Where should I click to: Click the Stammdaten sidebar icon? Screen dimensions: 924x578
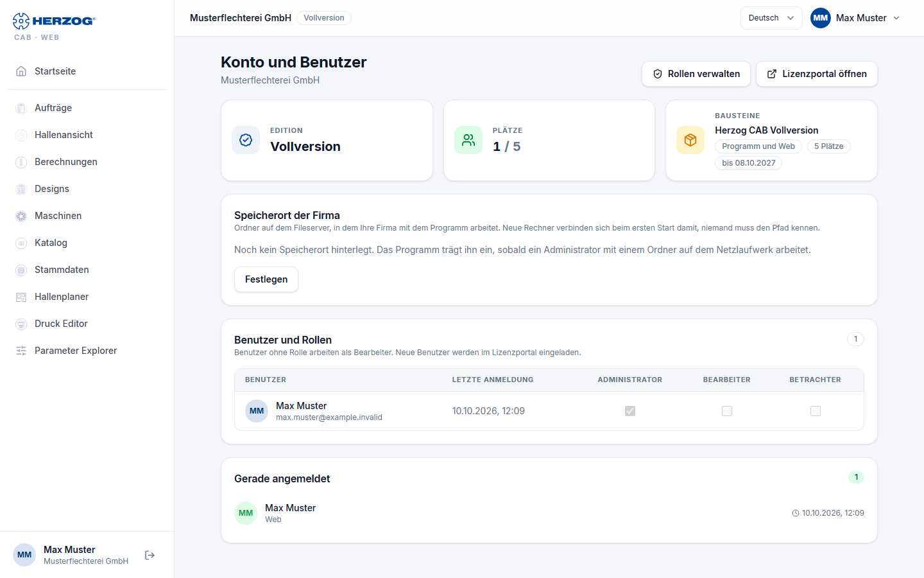click(21, 270)
